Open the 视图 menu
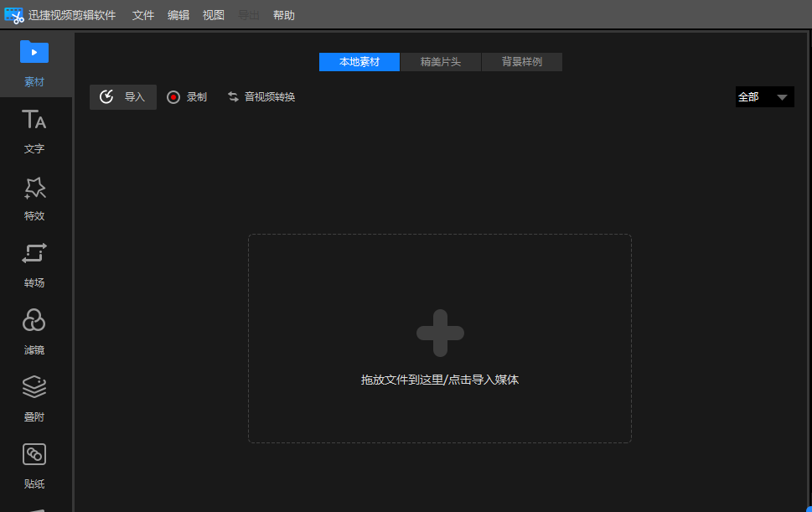The height and width of the screenshot is (512, 812). (x=214, y=16)
